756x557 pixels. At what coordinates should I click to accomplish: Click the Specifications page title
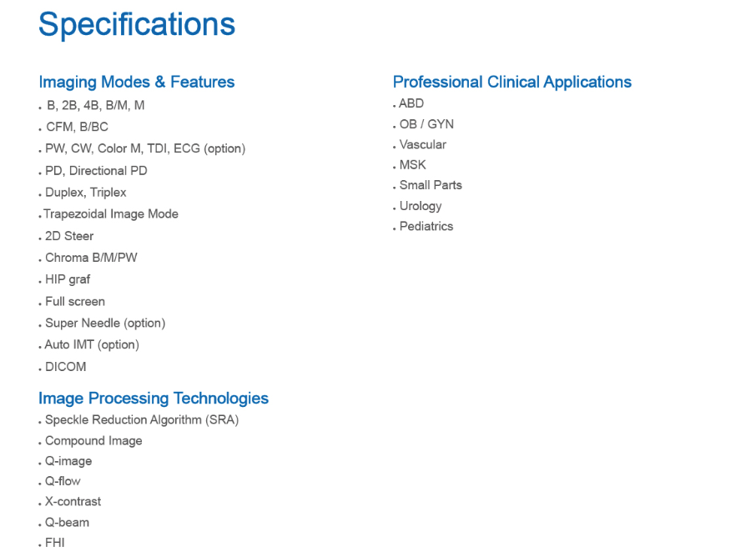137,24
